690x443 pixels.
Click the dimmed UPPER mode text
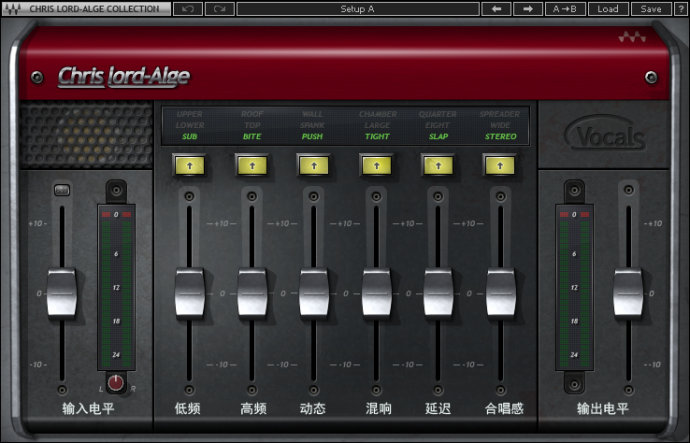[190, 114]
